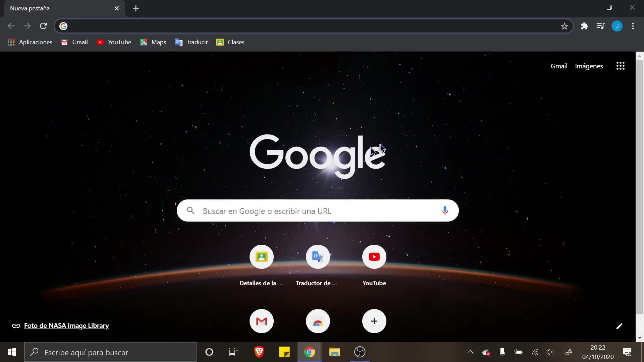
Task: Open profile J avatar menu
Action: point(617,26)
